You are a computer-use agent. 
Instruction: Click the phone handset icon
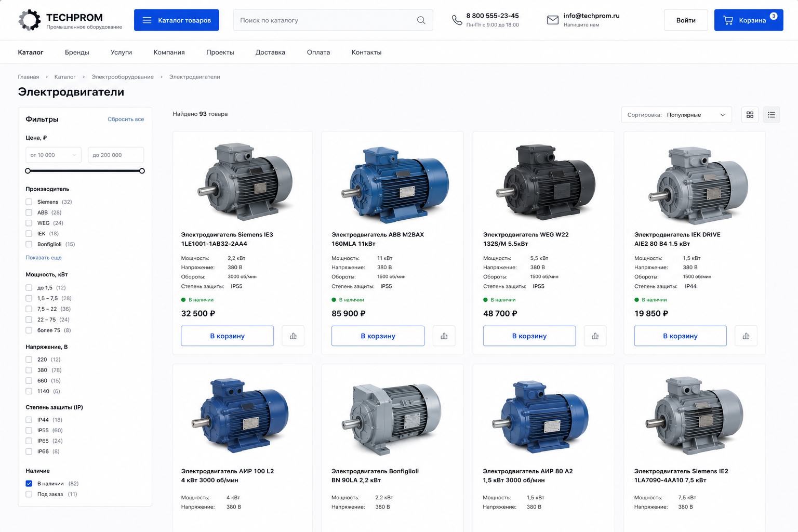coord(457,20)
